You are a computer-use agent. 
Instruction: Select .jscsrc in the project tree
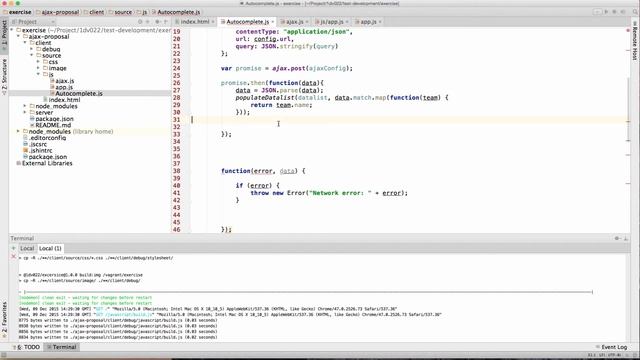point(38,144)
